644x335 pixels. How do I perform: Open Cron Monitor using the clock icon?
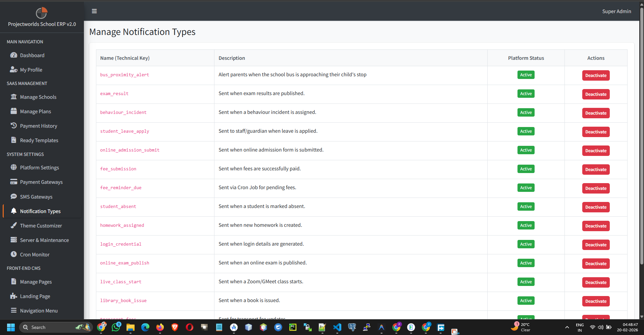click(14, 254)
